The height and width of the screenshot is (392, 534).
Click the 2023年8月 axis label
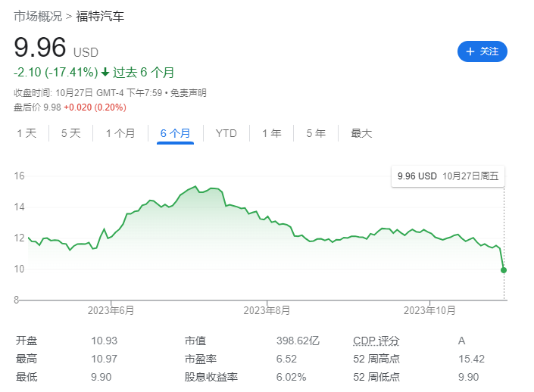point(267,310)
